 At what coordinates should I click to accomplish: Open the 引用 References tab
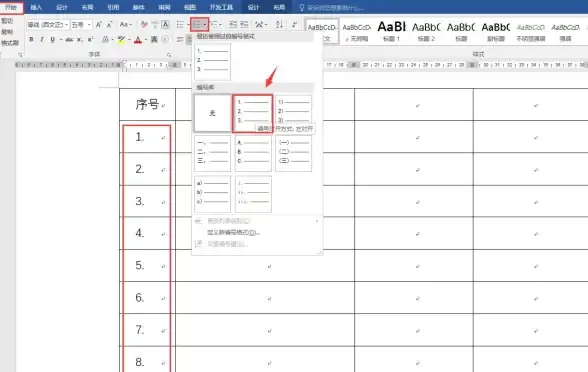pyautogui.click(x=113, y=7)
